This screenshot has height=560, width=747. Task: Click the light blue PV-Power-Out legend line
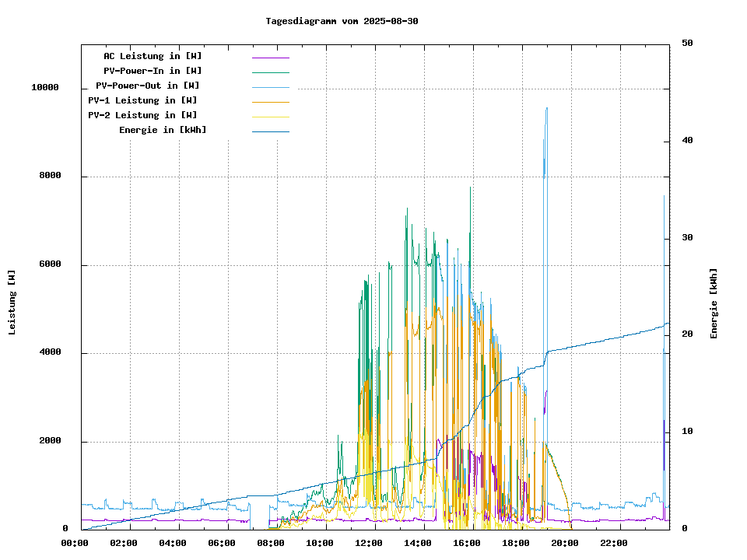pos(270,87)
